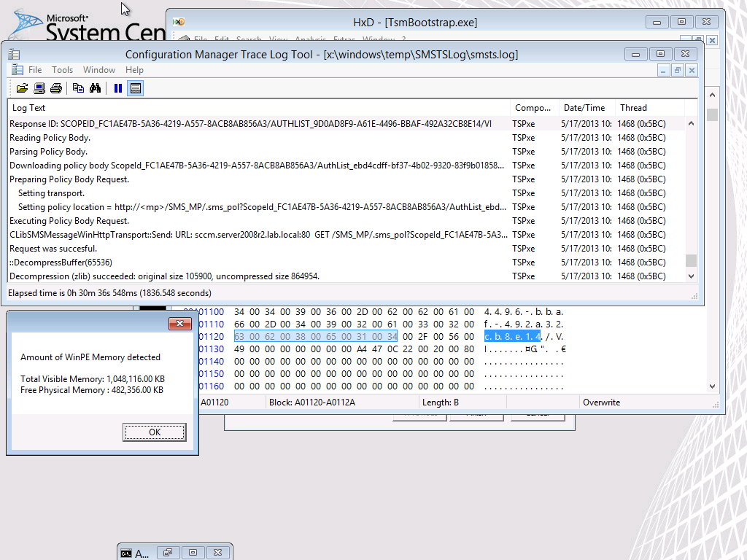Click the HxD vertical scrollbar thumb
Image resolution: width=747 pixels, height=560 pixels.
coord(712,114)
